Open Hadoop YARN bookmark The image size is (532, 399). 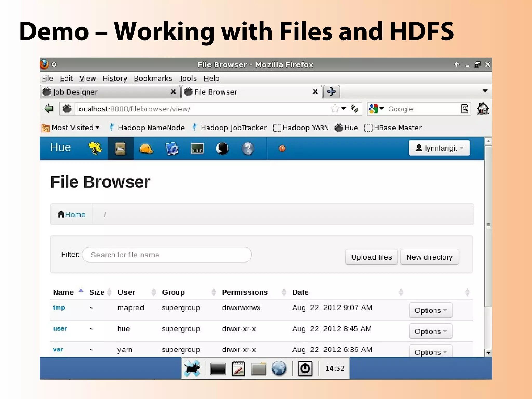point(301,128)
